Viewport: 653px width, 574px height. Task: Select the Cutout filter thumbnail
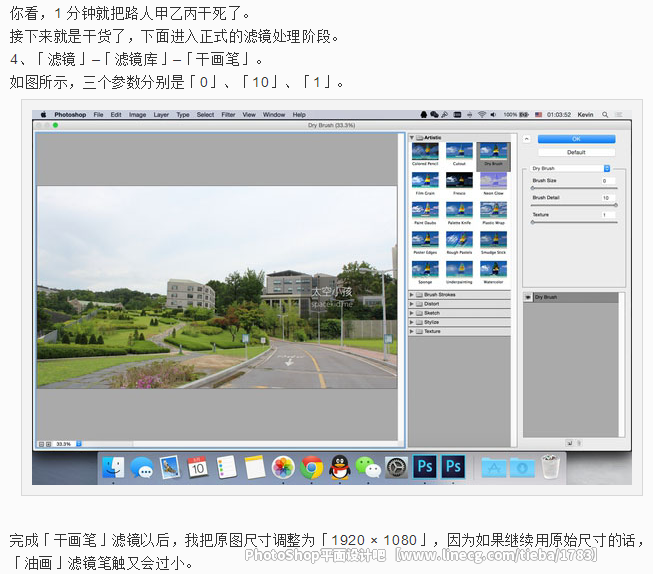459,154
